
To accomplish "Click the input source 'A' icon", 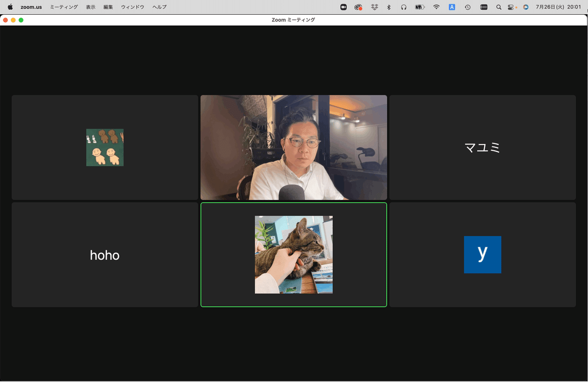I will click(x=452, y=7).
